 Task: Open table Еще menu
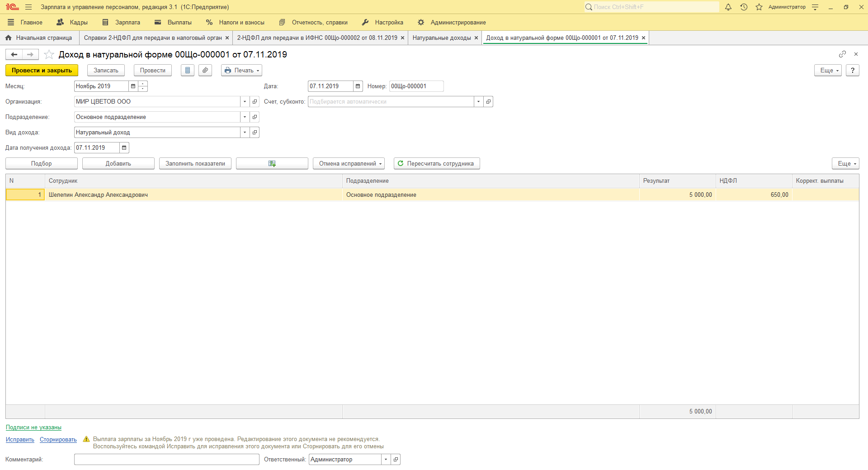(x=845, y=163)
